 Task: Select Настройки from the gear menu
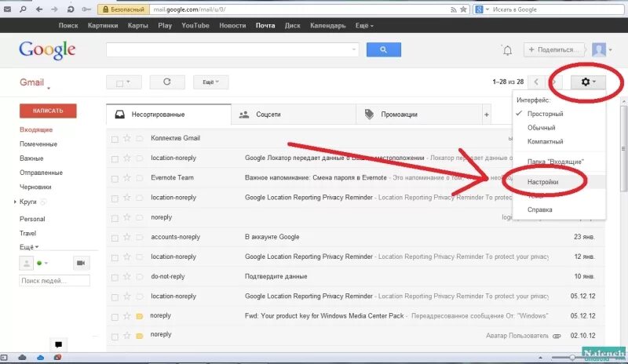(542, 182)
